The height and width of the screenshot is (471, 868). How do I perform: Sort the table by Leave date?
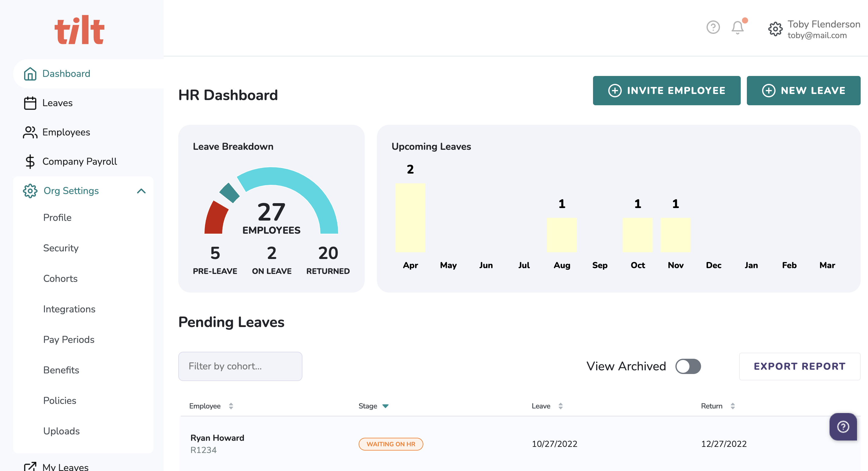point(560,406)
